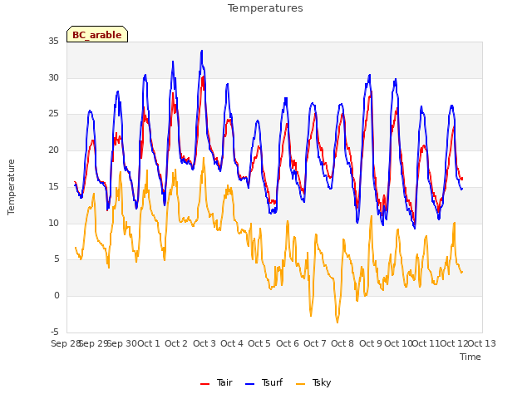
Task: Click the vertical Temperature axis title
Action: tap(11, 187)
